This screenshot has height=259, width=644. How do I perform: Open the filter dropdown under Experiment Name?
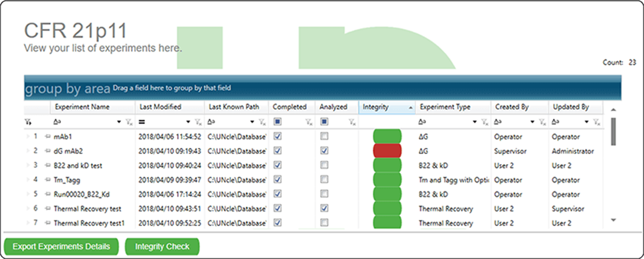(119, 121)
